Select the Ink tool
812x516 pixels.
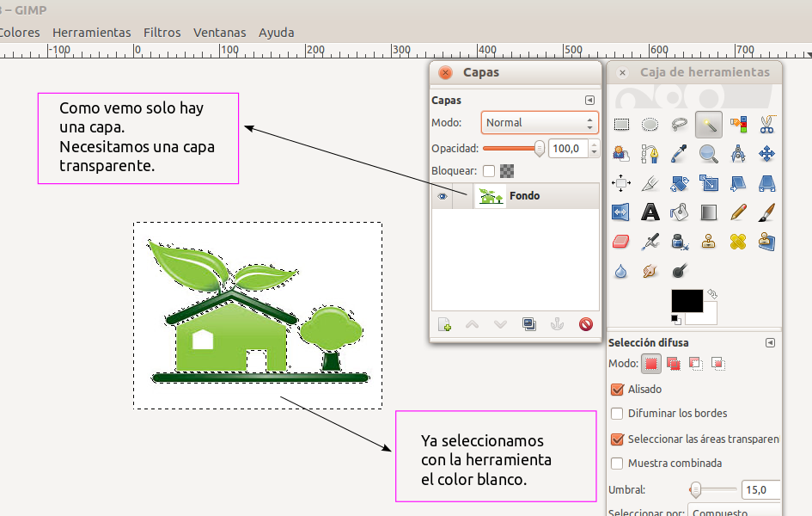pyautogui.click(x=680, y=242)
